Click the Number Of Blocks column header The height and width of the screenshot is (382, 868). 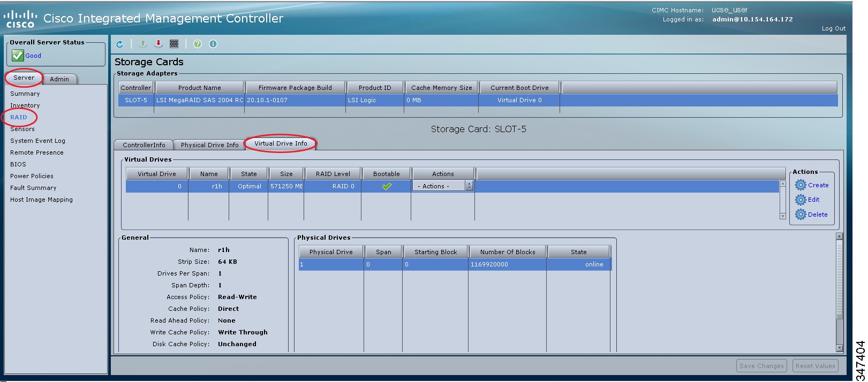click(x=508, y=252)
